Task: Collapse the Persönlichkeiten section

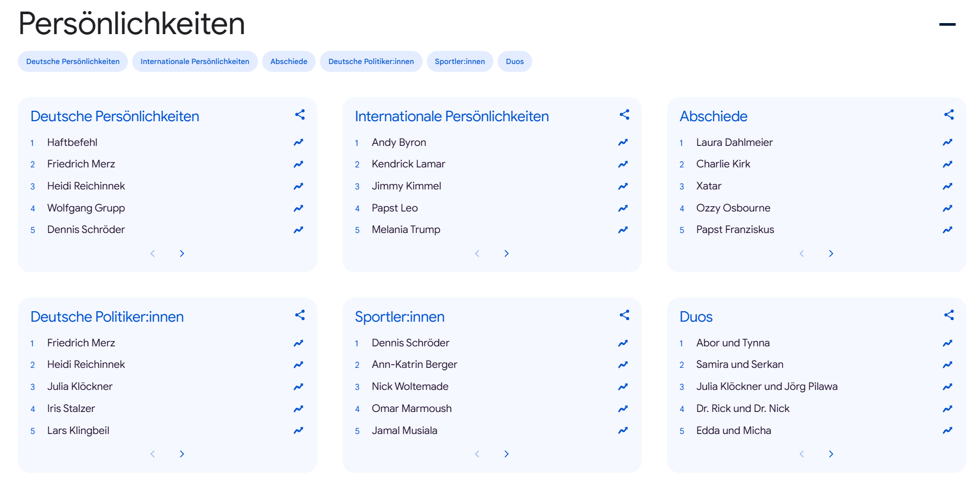Action: coord(947,24)
